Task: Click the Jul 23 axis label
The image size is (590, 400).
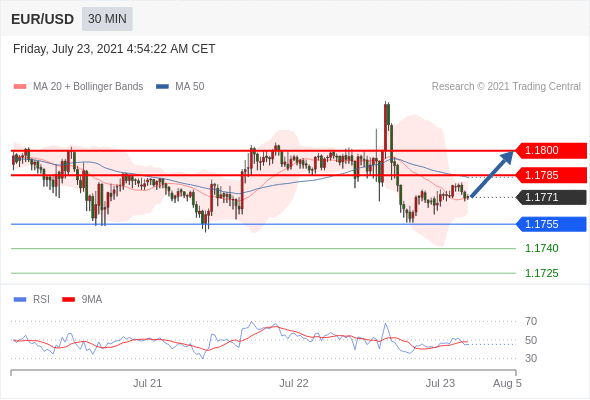Action: click(440, 383)
